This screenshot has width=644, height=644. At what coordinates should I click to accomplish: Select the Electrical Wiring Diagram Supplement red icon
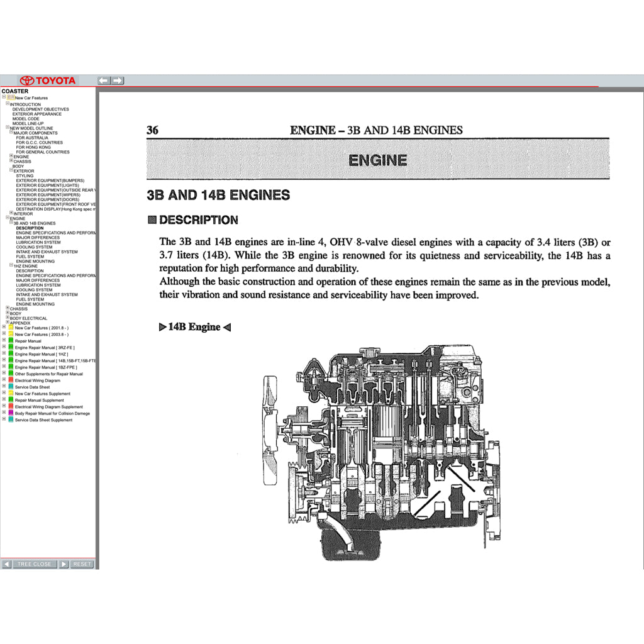[11, 407]
